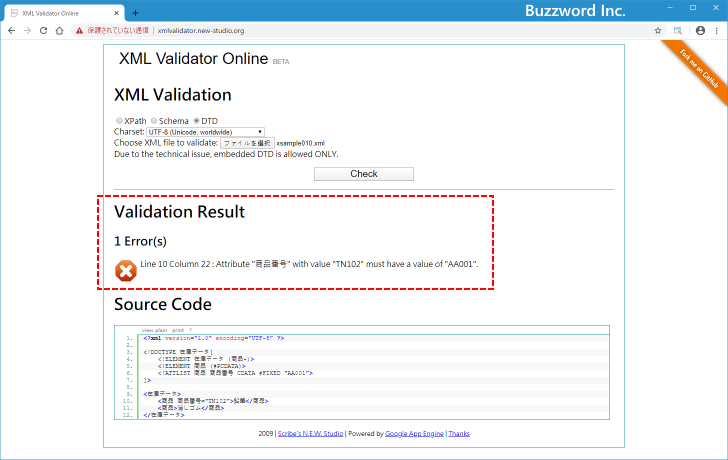
Task: Click the not-secure warning icon
Action: (x=80, y=30)
